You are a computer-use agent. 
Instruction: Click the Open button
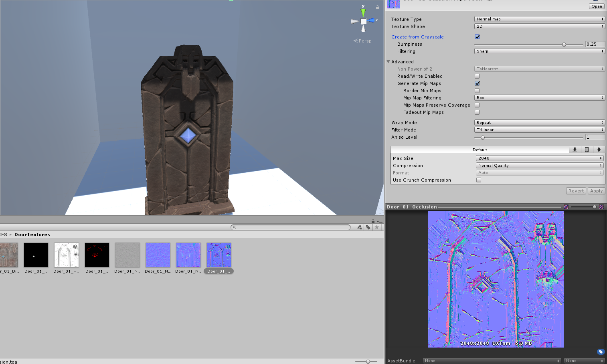point(597,6)
